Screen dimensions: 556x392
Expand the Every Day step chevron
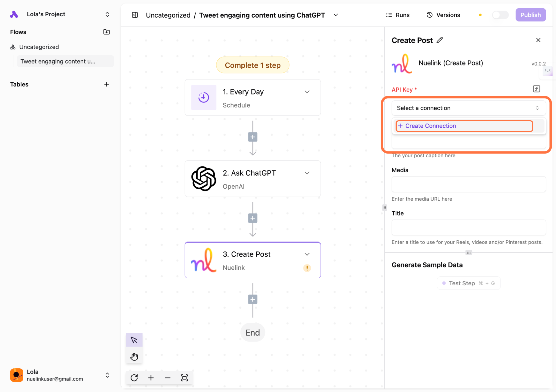(307, 92)
